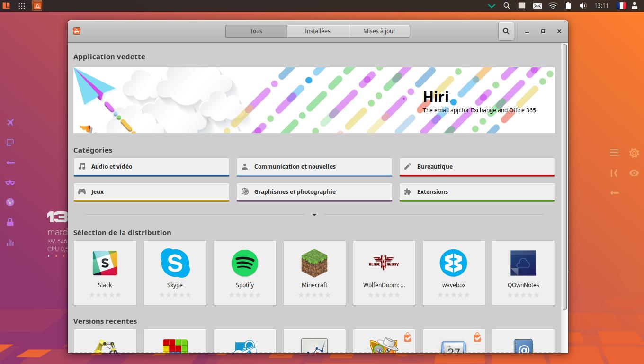Open the Slack app tile
This screenshot has width=644, height=364.
tap(105, 273)
